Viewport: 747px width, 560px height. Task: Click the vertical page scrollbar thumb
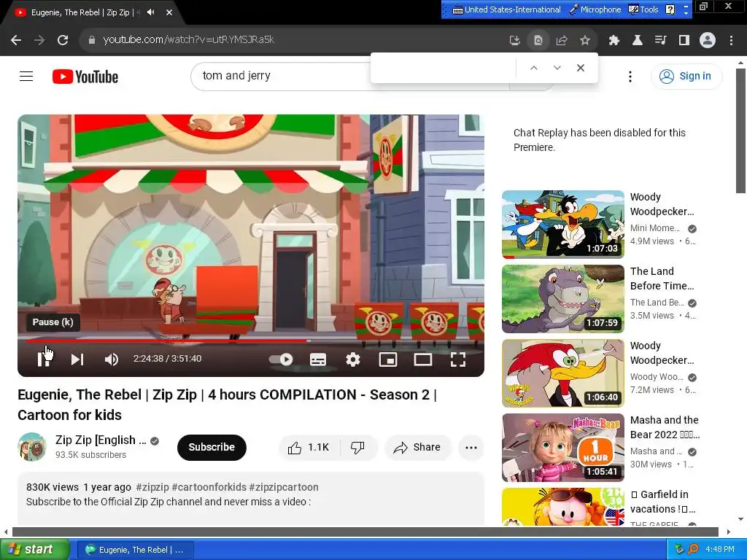pos(740,131)
